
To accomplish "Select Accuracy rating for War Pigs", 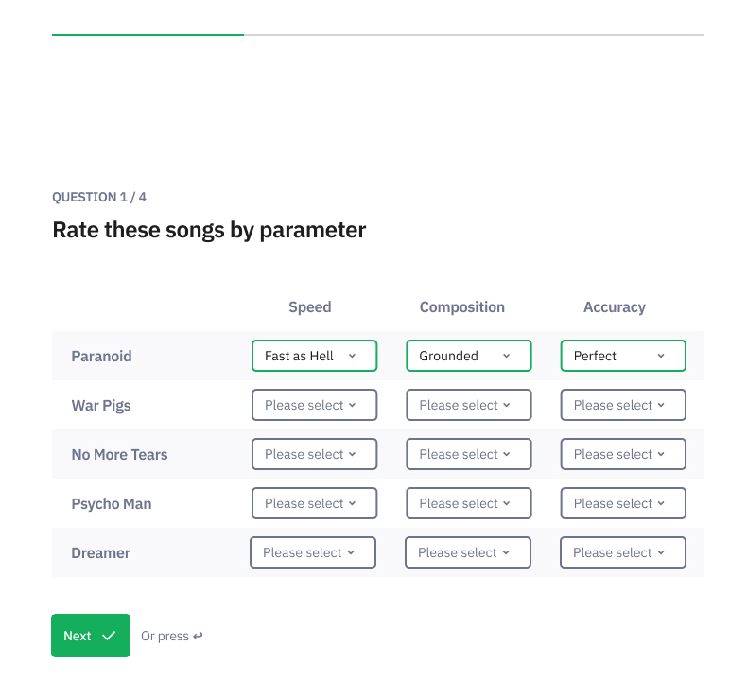I will [623, 405].
